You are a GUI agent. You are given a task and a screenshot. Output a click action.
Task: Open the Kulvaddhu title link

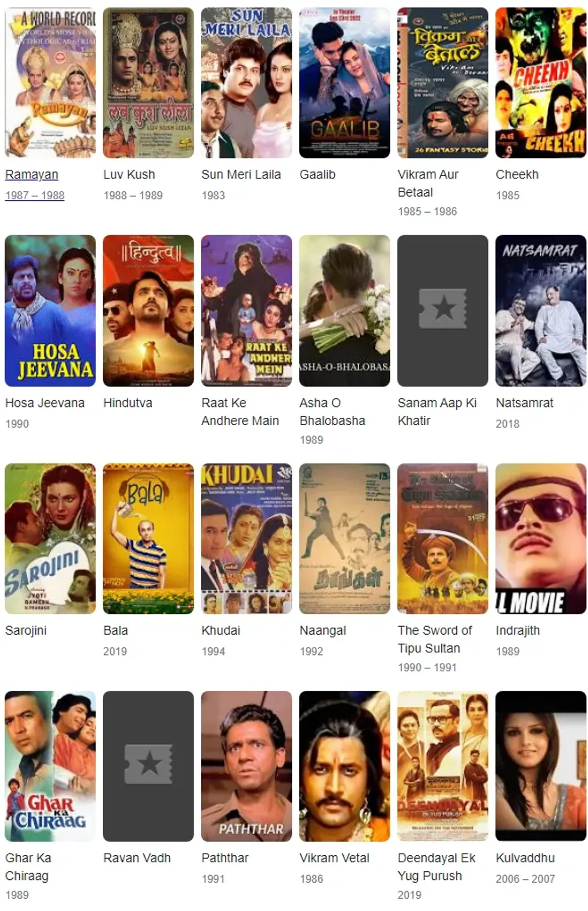click(525, 858)
